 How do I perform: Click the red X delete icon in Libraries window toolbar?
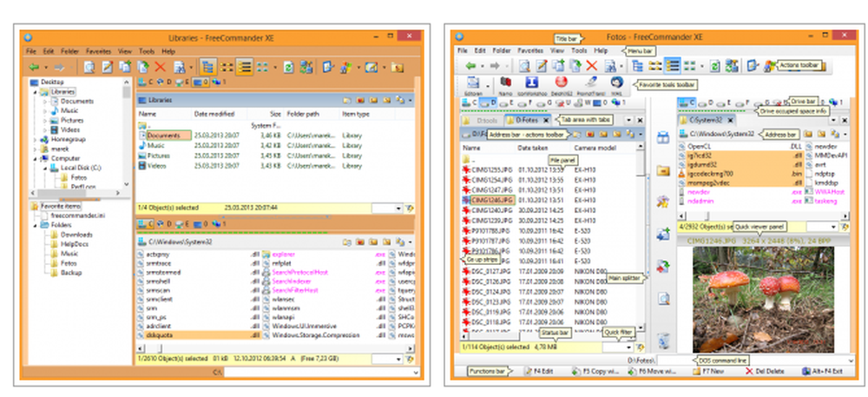pos(159,67)
